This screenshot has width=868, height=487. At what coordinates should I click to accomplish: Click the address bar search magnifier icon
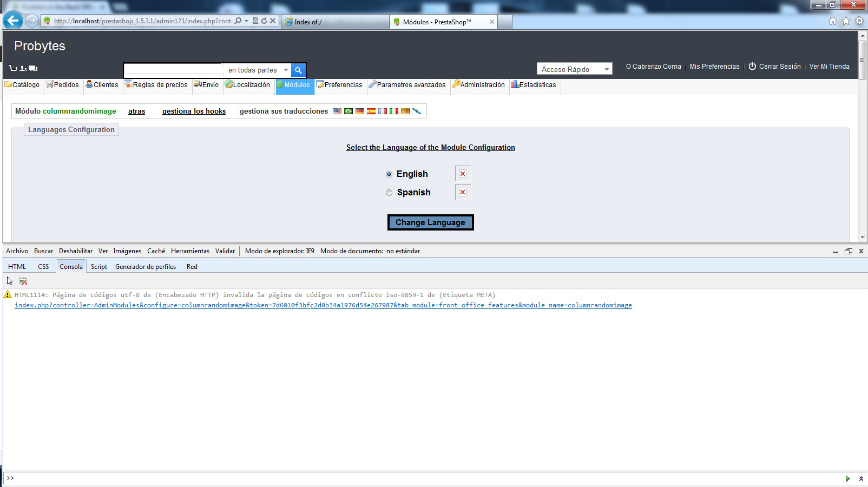[x=238, y=21]
